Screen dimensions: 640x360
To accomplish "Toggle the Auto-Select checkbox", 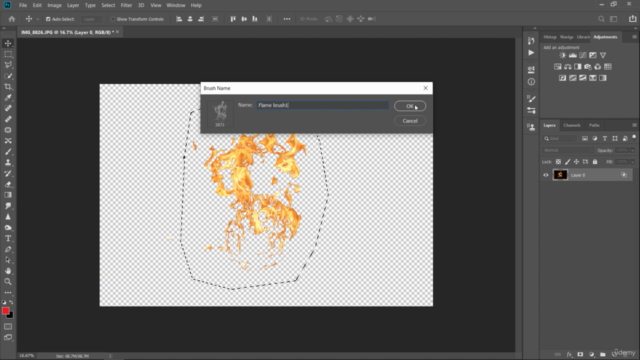I will [x=48, y=19].
